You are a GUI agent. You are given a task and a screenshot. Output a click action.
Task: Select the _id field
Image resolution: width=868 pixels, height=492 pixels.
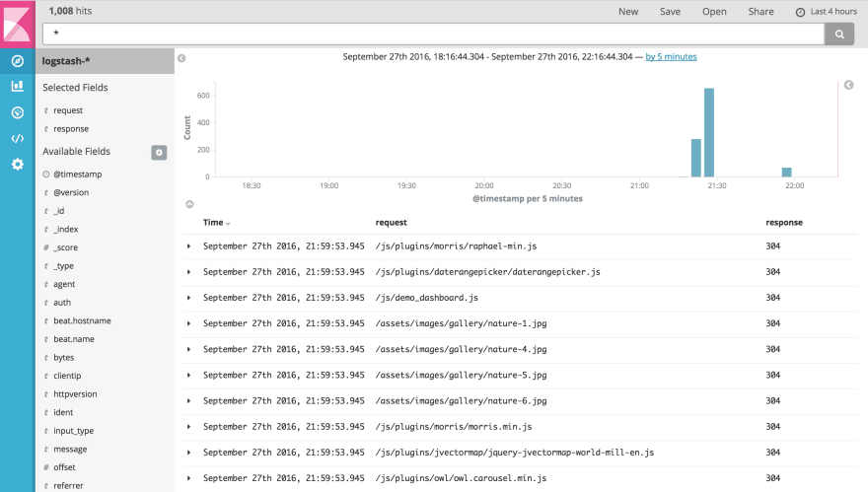point(58,211)
